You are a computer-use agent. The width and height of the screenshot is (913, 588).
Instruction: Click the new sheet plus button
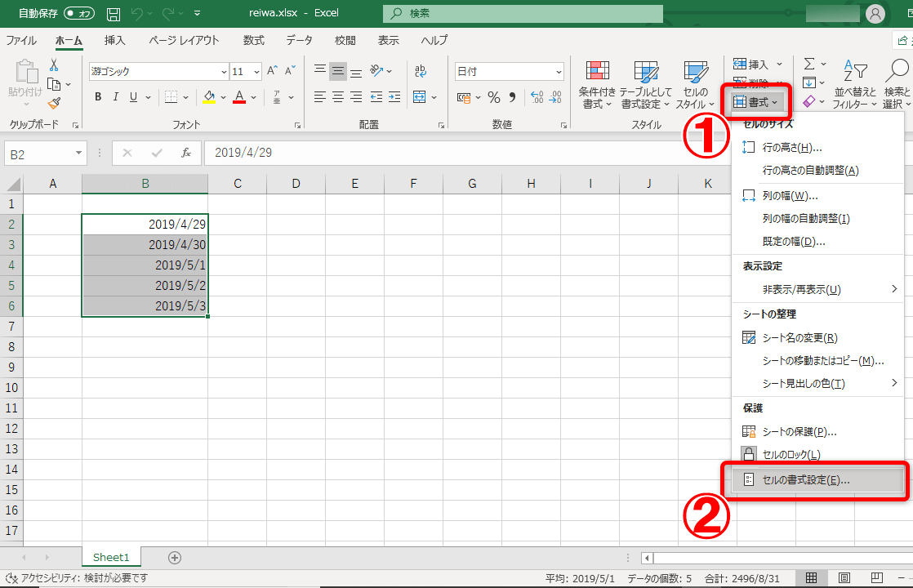(174, 558)
